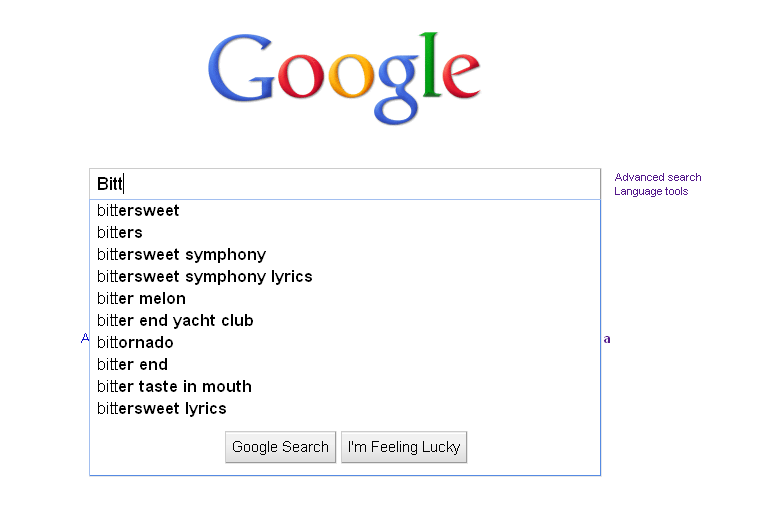The image size is (772, 520).
Task: Pick 'bittersweet symphony' from suggestions
Action: click(x=345, y=255)
